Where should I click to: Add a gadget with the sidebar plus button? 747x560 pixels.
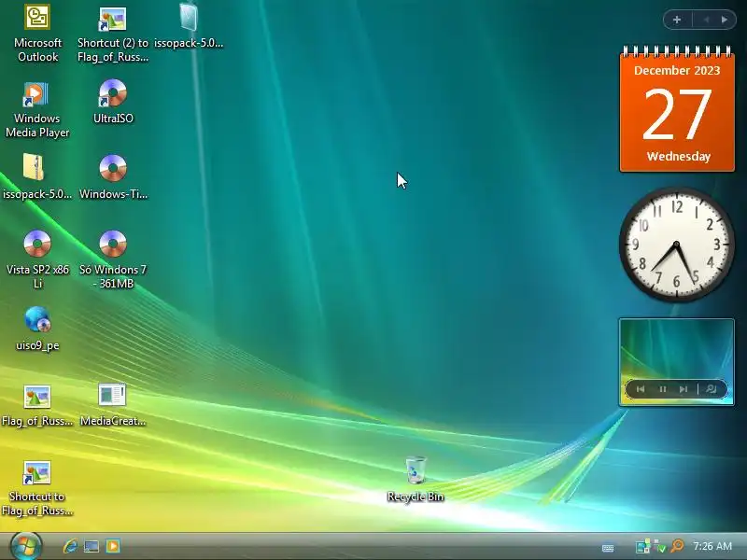click(677, 20)
